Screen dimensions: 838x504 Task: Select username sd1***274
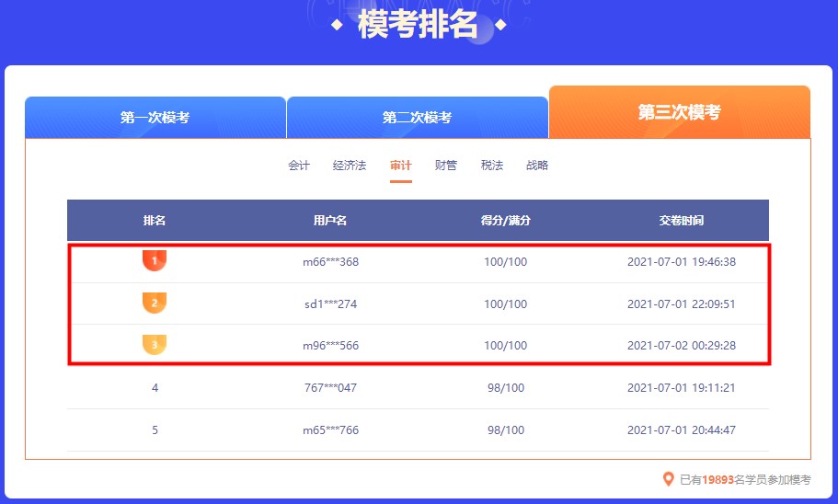pyautogui.click(x=331, y=304)
